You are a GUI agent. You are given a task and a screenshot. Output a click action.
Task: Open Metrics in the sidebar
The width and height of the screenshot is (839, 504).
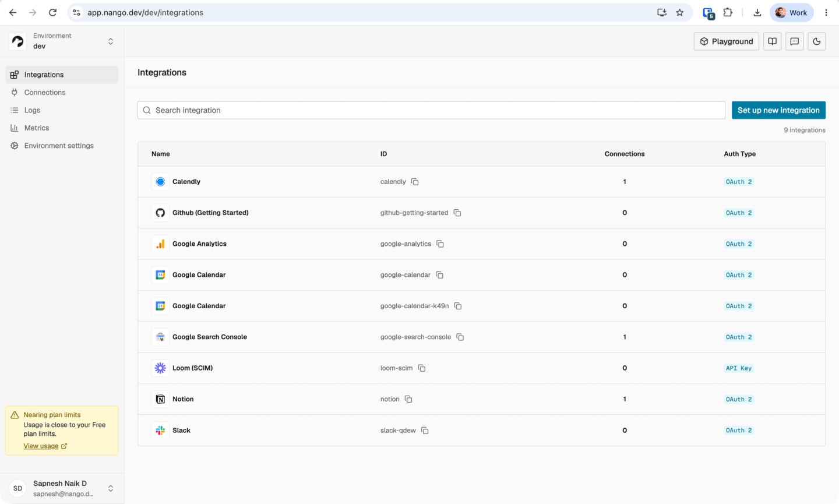click(x=62, y=128)
